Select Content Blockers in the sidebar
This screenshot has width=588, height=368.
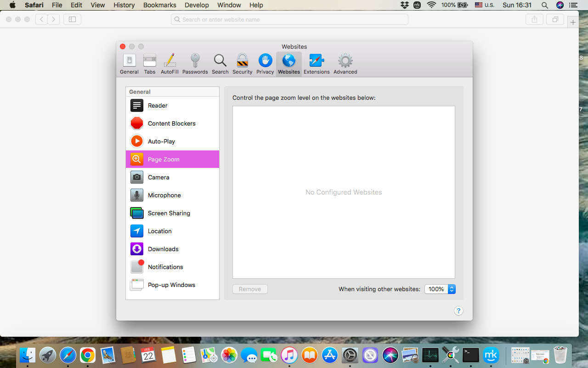pos(172,123)
